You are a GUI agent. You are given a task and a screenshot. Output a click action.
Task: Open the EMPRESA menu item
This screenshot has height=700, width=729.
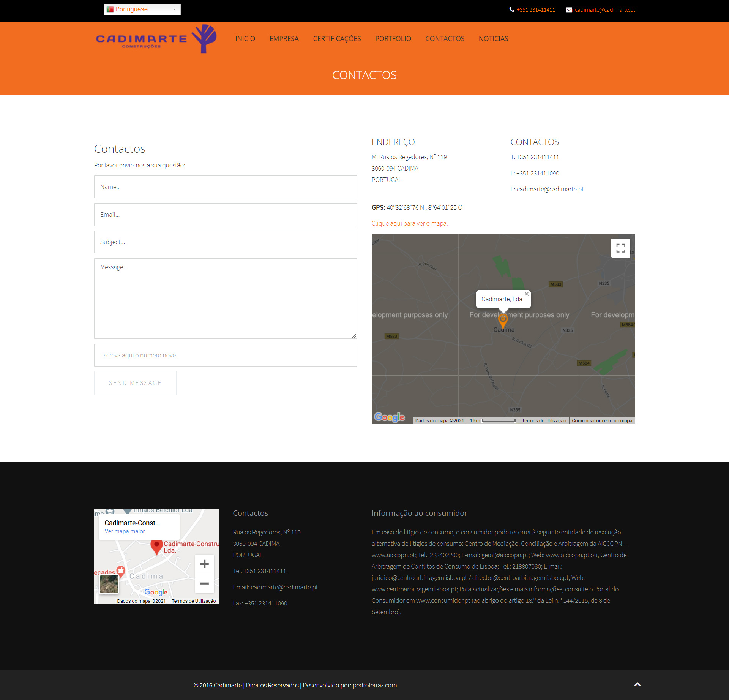pos(284,39)
